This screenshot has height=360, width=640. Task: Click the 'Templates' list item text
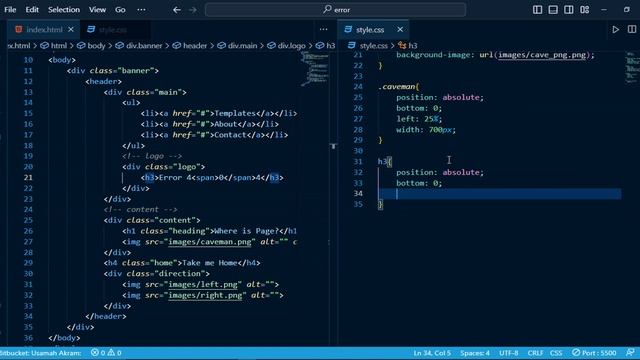click(x=235, y=113)
